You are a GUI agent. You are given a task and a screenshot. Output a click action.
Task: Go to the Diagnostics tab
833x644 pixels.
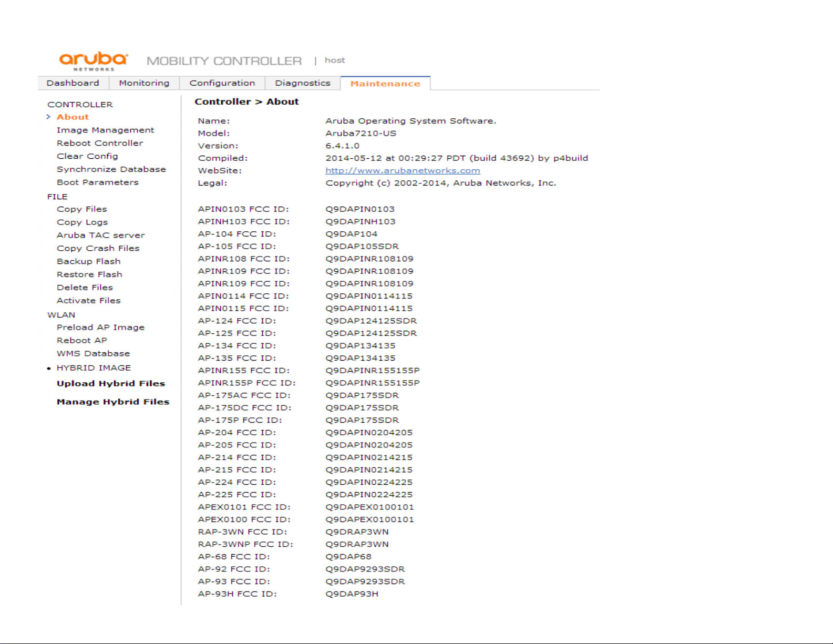tap(303, 83)
